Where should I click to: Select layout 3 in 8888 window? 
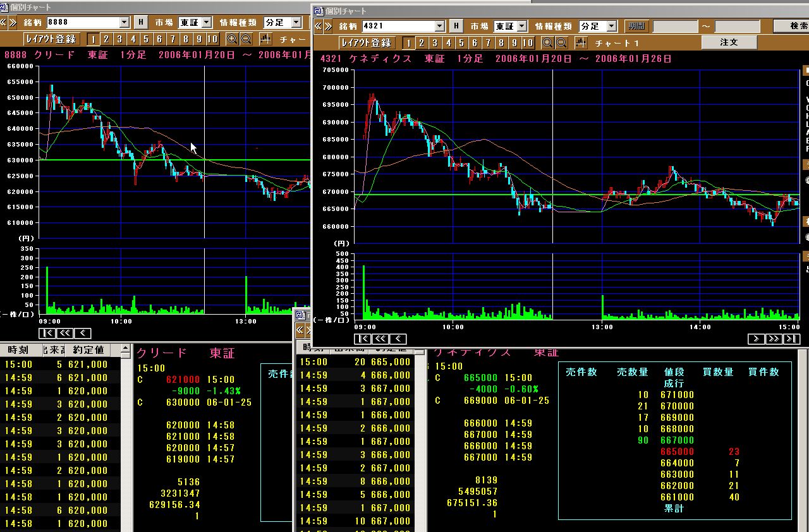coord(120,39)
